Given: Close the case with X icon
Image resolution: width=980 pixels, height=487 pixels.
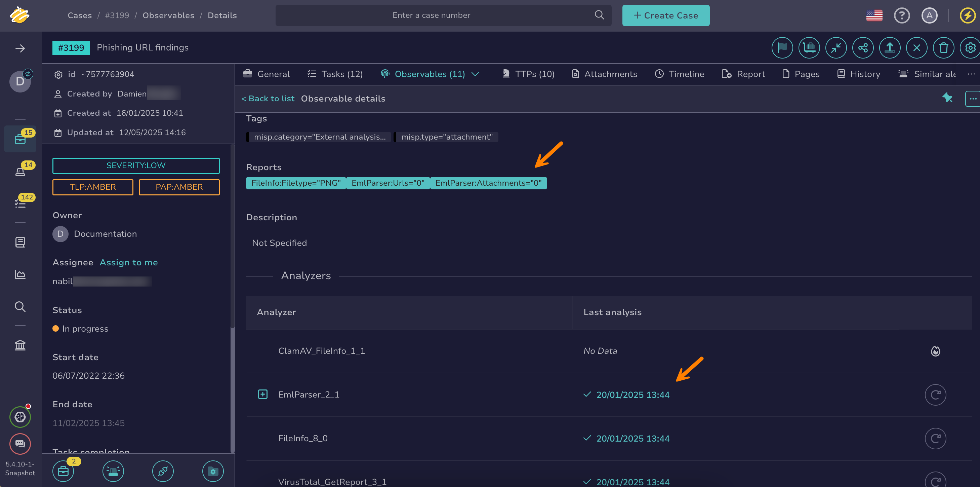Looking at the screenshot, I should [917, 48].
